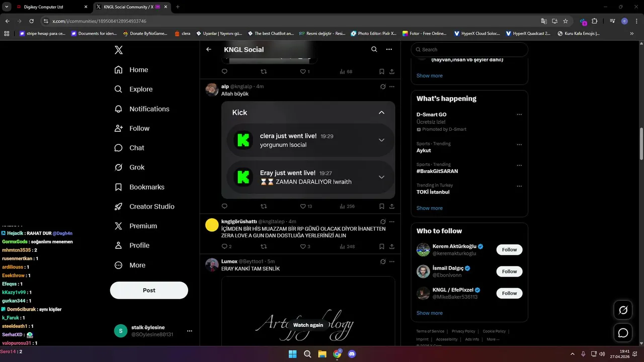
Task: Open File Explorer from taskbar
Action: coord(322,354)
